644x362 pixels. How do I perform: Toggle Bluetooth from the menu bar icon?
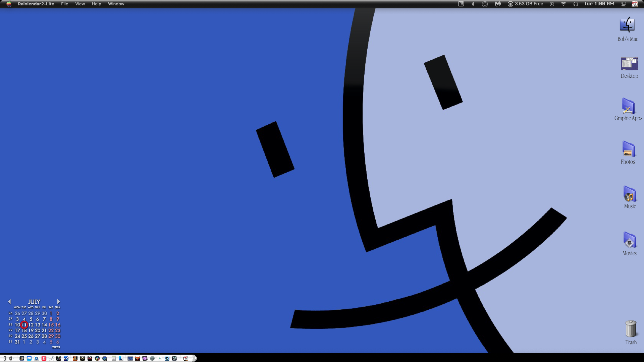pos(473,4)
